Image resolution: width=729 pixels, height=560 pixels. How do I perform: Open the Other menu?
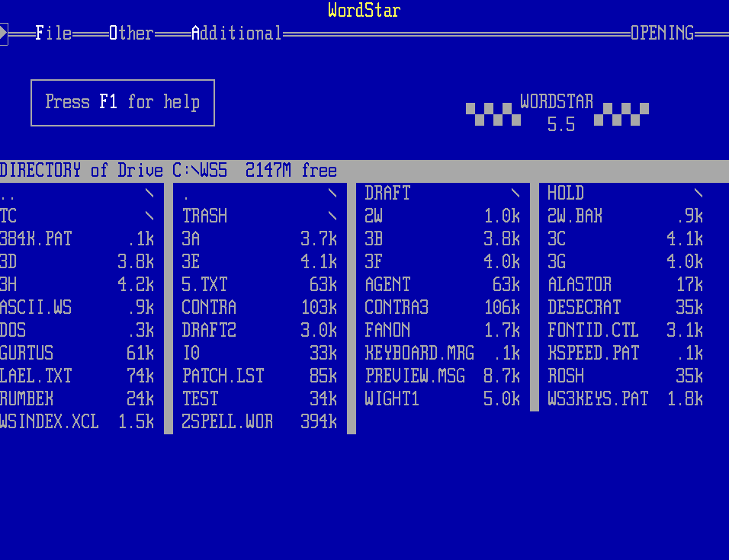131,34
